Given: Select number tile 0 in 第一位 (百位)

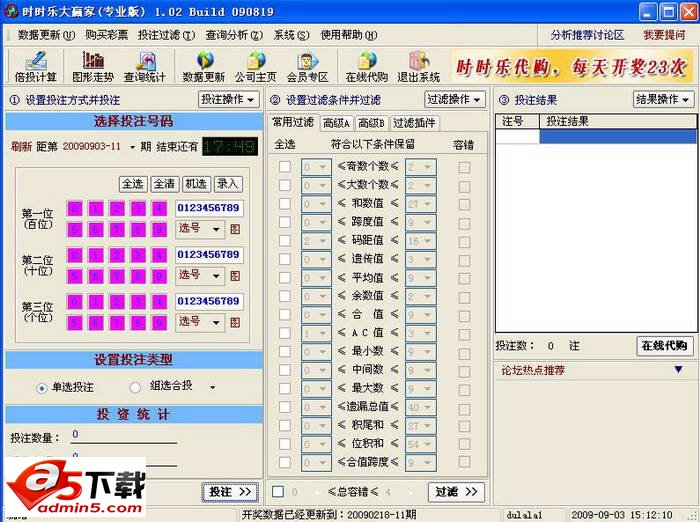Looking at the screenshot, I should 75,209.
